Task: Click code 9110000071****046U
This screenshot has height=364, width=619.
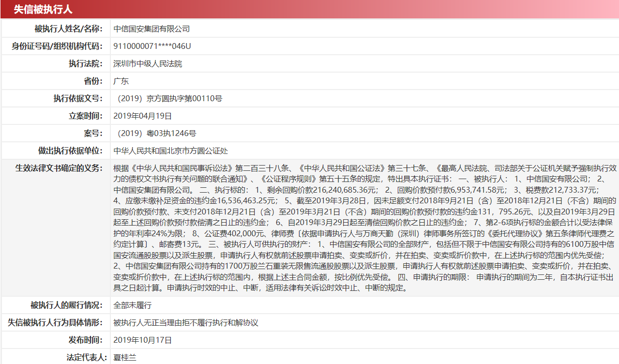Action: pos(152,46)
